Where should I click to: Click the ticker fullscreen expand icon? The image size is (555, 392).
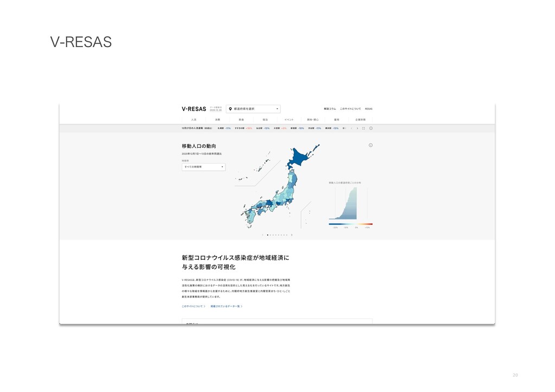(x=364, y=128)
